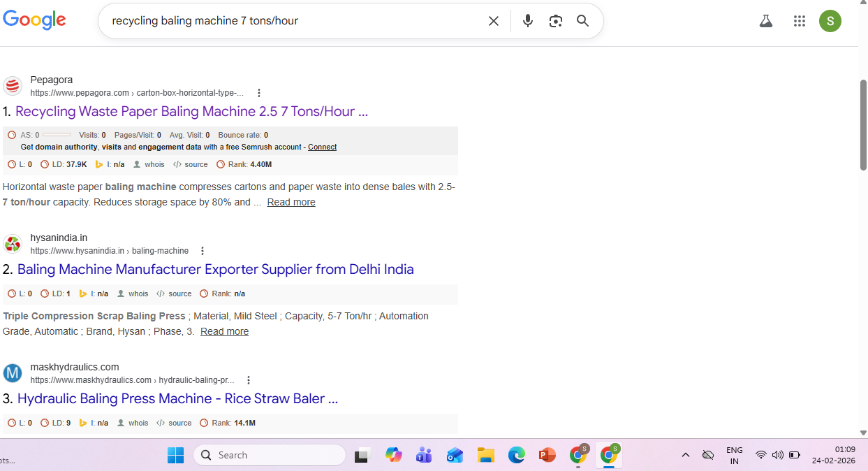868x471 pixels.
Task: Open Outlook from taskbar
Action: pyautogui.click(x=455, y=455)
